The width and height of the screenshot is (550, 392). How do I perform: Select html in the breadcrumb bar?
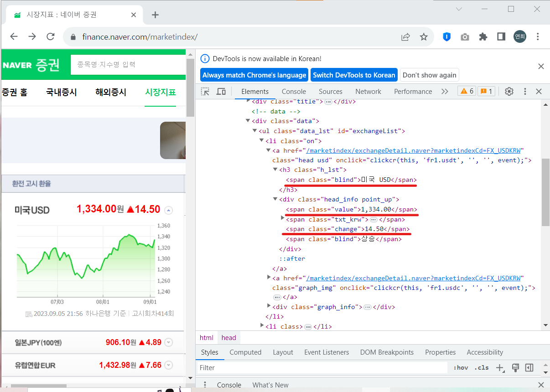(207, 338)
